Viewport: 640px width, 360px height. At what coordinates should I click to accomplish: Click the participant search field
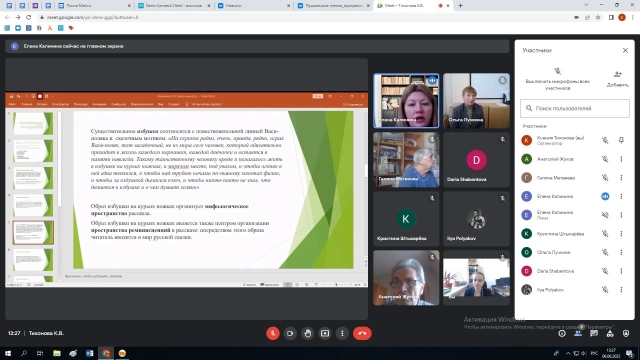(x=575, y=108)
